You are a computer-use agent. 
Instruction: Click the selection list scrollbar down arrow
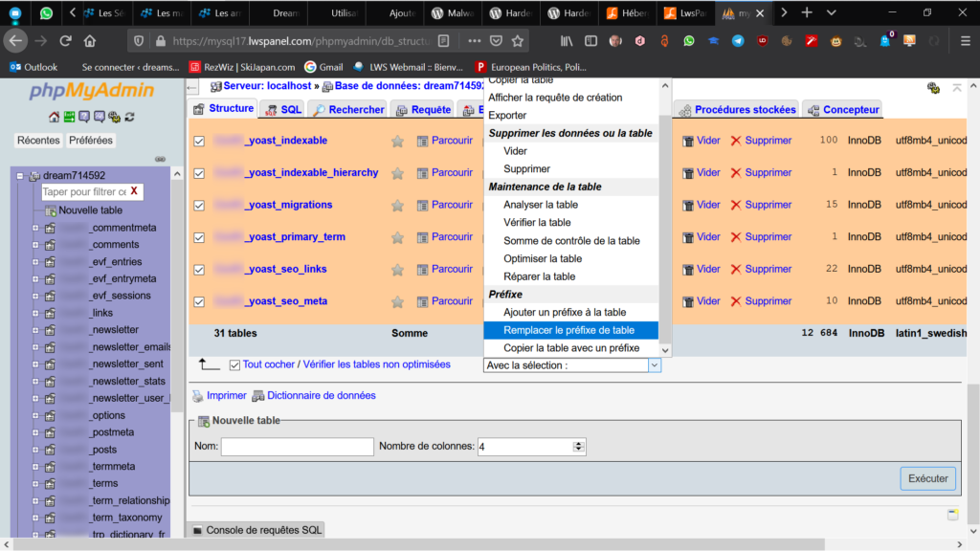665,350
